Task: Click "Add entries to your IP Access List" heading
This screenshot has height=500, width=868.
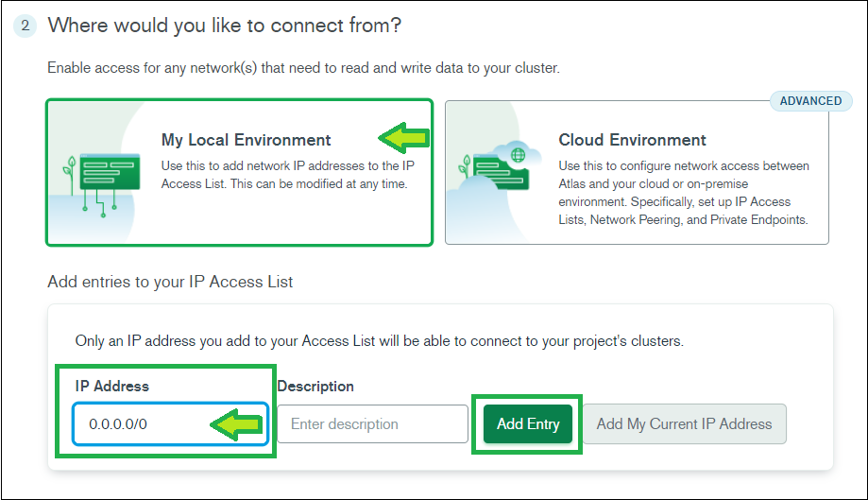Action: [170, 282]
